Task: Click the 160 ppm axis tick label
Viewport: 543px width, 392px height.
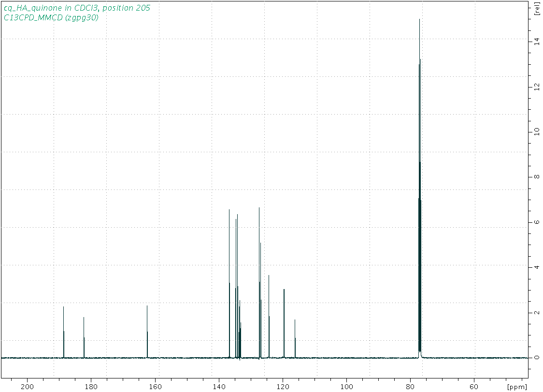Action: [155, 386]
